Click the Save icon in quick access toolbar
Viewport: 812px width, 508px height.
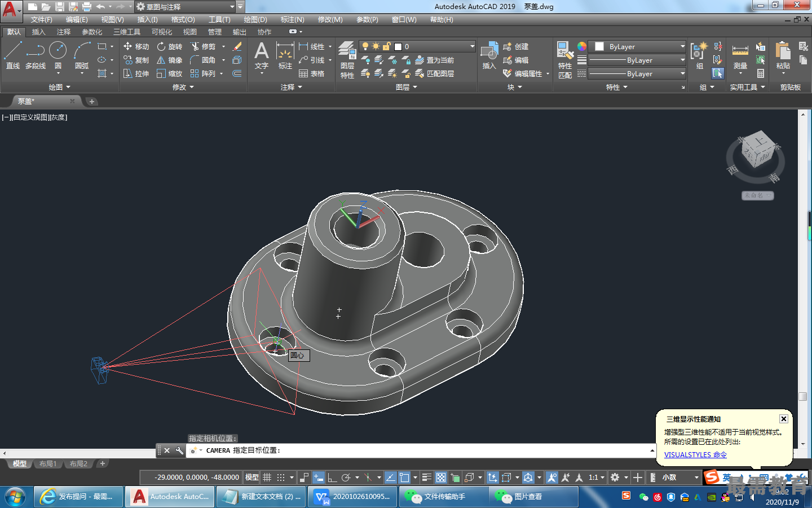tap(59, 7)
